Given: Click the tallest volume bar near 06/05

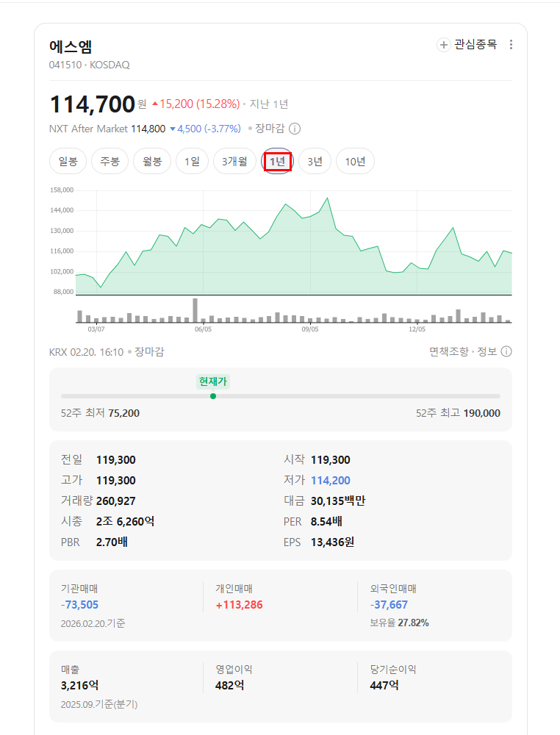Looking at the screenshot, I should coord(195,310).
